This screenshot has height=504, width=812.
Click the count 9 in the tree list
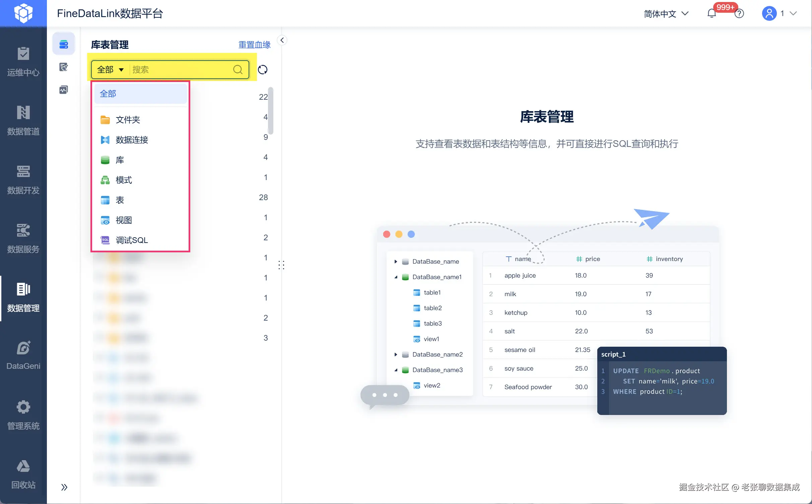click(266, 137)
